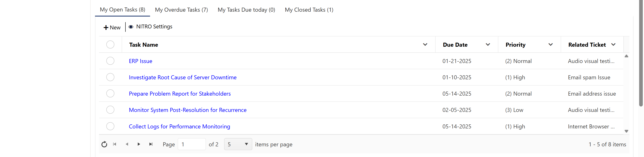Click the refresh grid icon
This screenshot has height=157, width=644.
pyautogui.click(x=104, y=144)
